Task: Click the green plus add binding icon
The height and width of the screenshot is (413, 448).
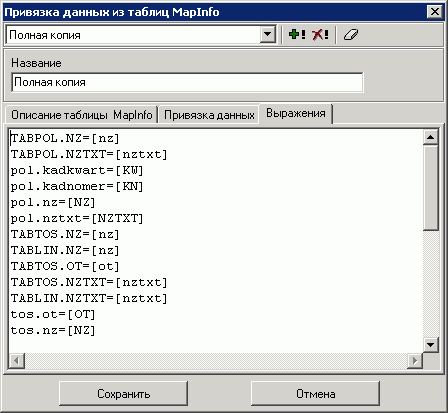Action: coord(297,34)
